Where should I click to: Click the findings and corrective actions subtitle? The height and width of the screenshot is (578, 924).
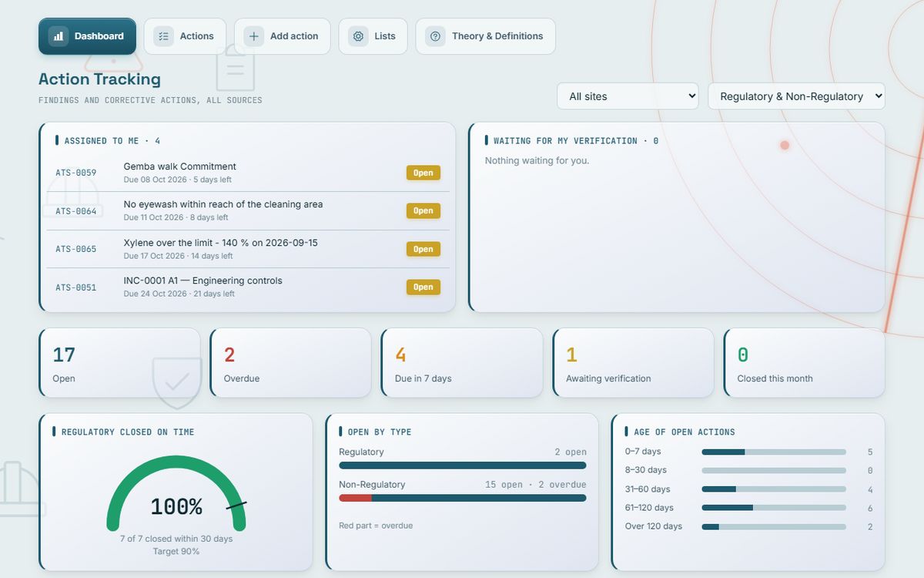point(150,100)
